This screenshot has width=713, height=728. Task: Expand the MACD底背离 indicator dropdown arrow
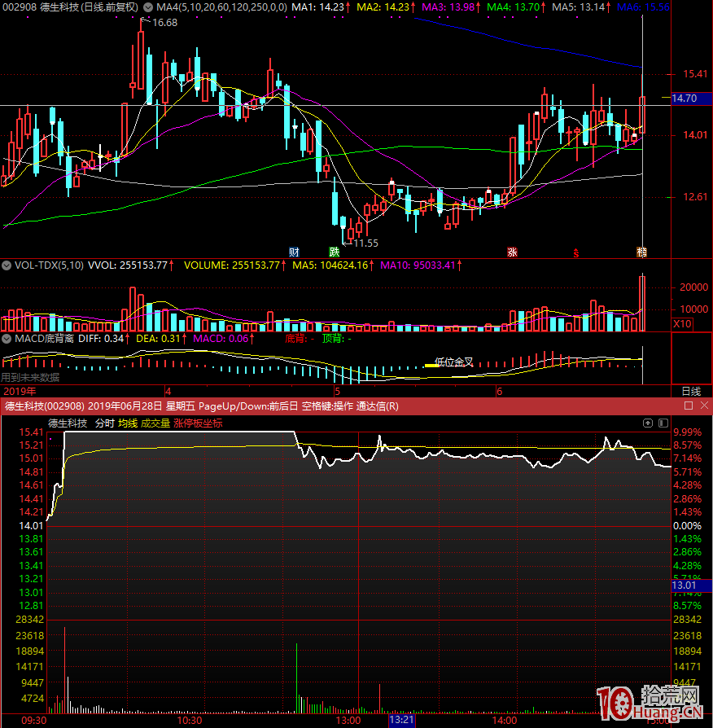point(7,338)
